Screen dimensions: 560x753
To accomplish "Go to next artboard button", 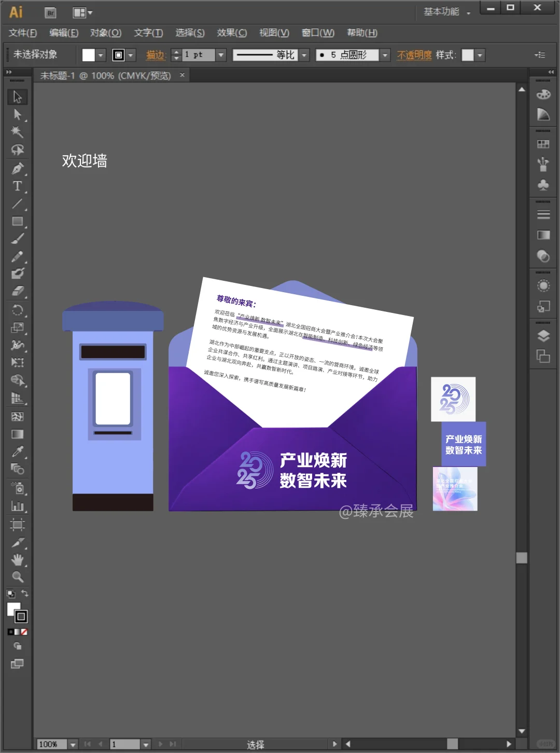I will point(160,744).
